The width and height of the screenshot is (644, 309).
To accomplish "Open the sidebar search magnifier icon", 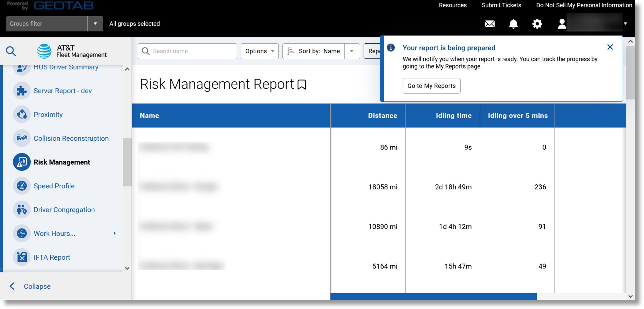I will click(x=11, y=51).
